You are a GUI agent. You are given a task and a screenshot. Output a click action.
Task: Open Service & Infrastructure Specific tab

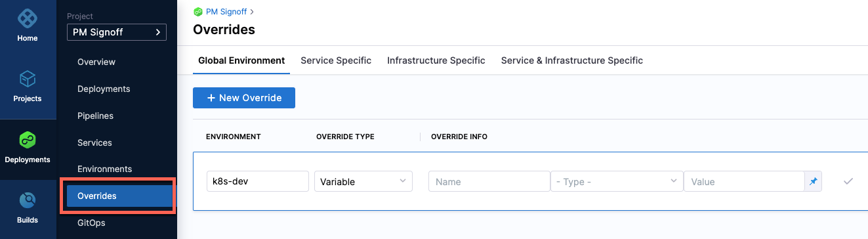pos(572,60)
